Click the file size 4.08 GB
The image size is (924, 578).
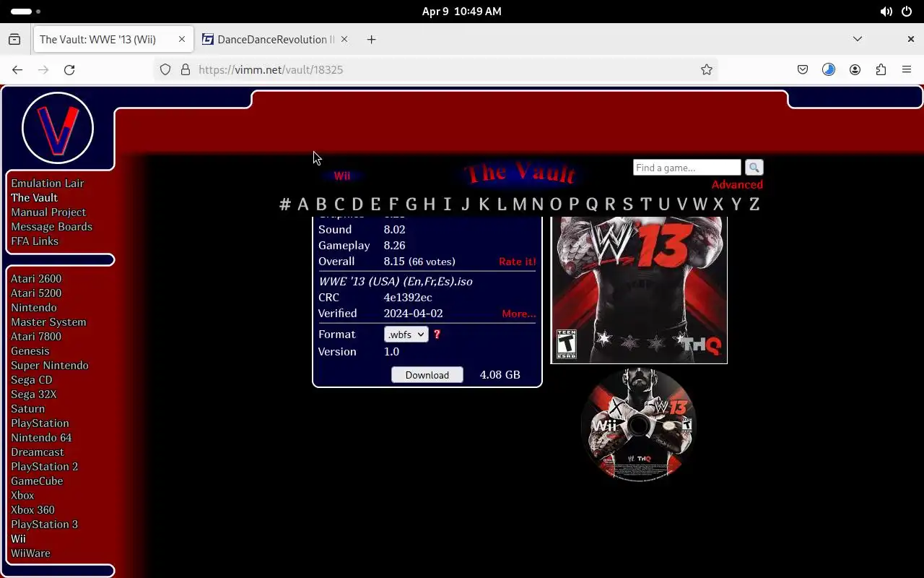tap(500, 375)
